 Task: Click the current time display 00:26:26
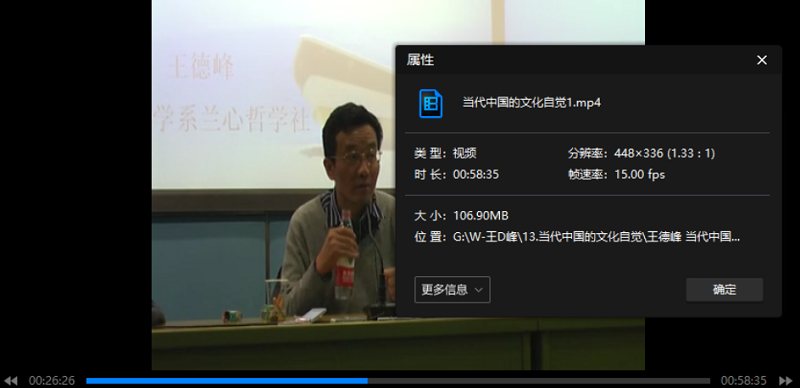(52, 381)
